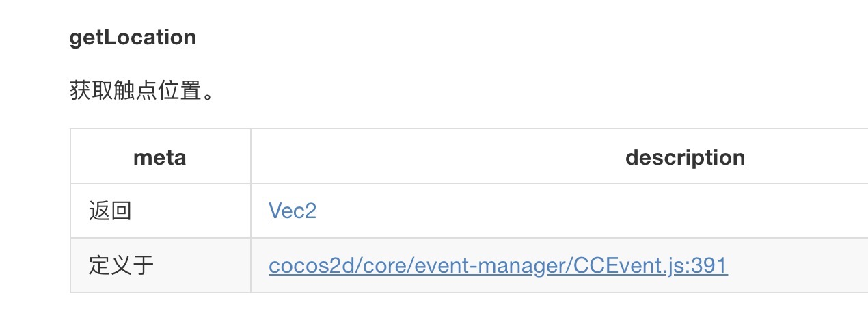Image resolution: width=868 pixels, height=309 pixels.
Task: Click the word 获取 in the description
Action: pos(92,91)
